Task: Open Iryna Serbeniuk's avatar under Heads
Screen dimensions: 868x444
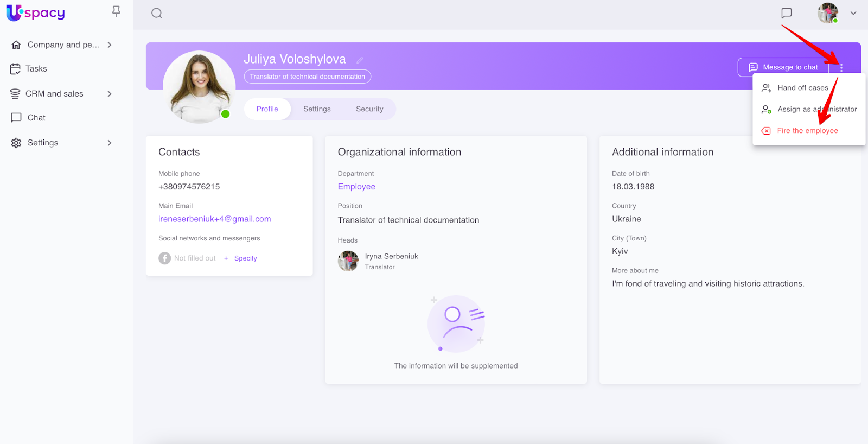Action: [348, 261]
